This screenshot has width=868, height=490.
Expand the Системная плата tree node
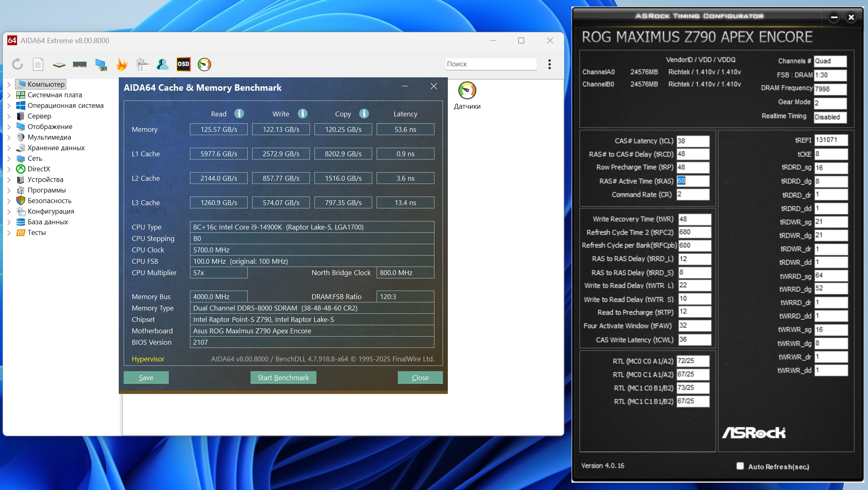click(x=9, y=95)
